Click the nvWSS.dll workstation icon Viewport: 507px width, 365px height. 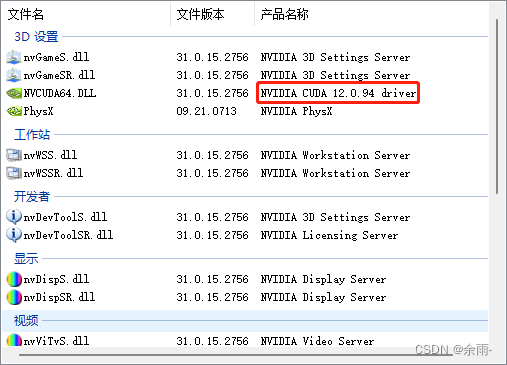pyautogui.click(x=14, y=155)
